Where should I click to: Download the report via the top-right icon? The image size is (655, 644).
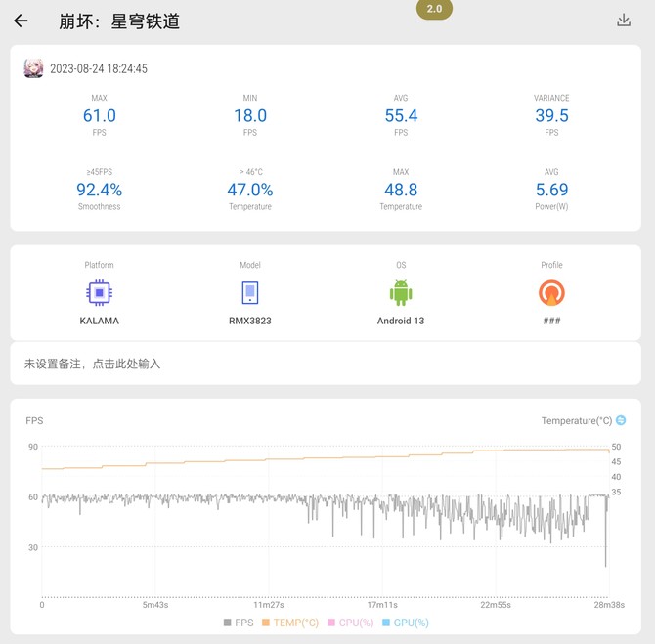coord(624,21)
